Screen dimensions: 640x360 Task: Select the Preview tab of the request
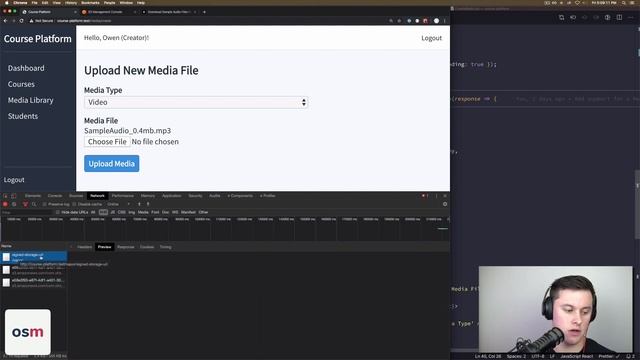(x=104, y=247)
